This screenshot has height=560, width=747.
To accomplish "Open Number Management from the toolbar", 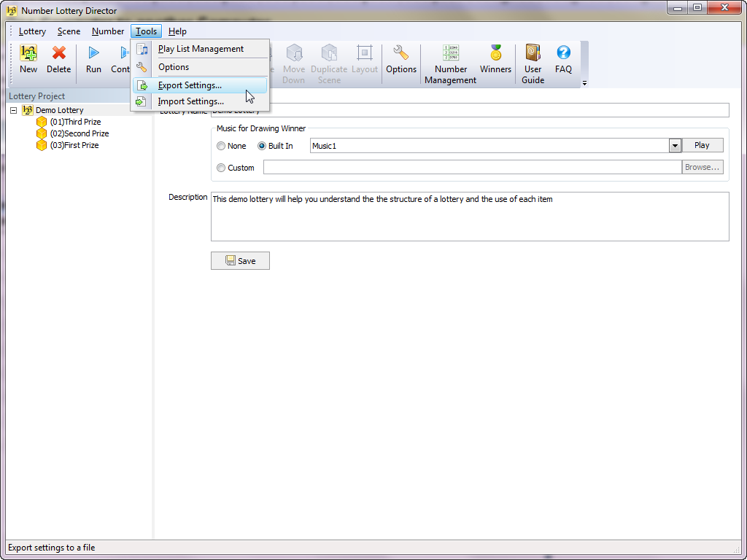I will [x=450, y=53].
